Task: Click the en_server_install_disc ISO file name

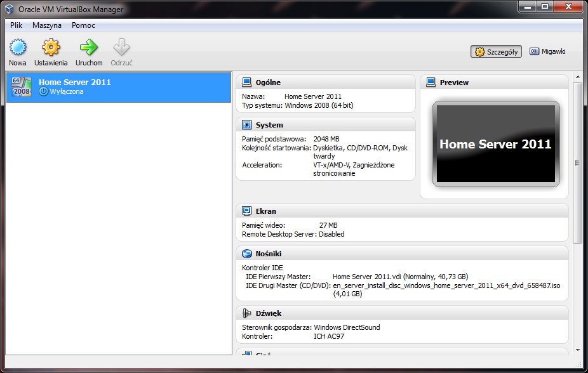Action: 446,285
